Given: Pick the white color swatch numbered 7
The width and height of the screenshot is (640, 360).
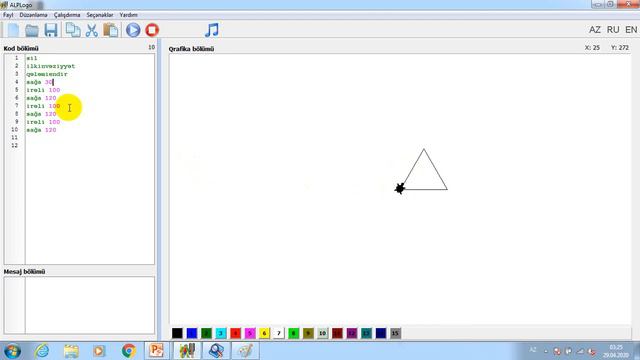Looking at the screenshot, I should click(x=279, y=333).
